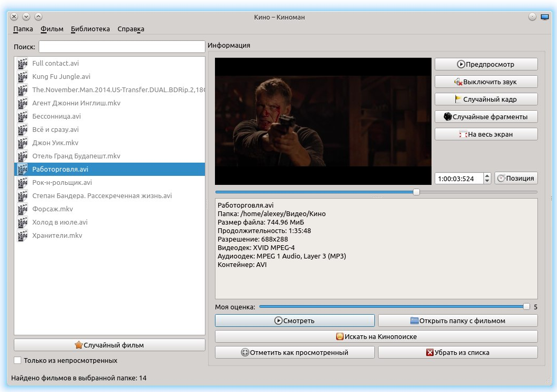557x392 pixels.
Task: Click film icon beside Бессонница.avi
Action: [x=22, y=116]
